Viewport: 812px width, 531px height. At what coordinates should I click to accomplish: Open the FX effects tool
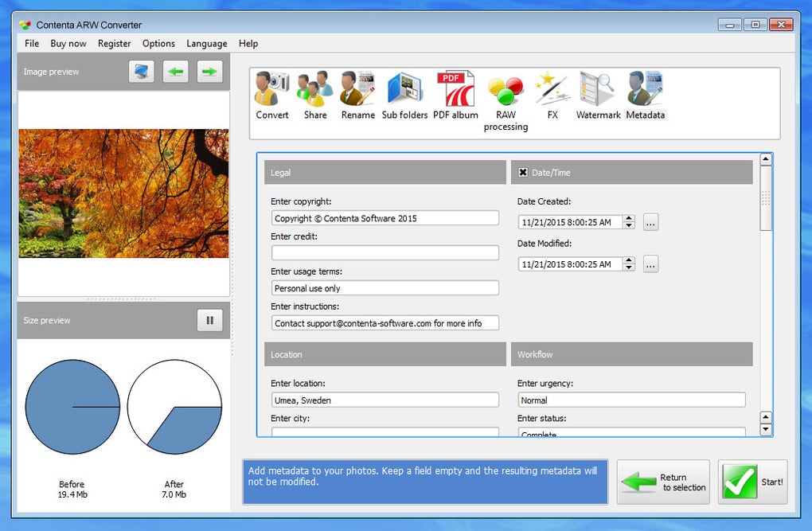[552, 94]
